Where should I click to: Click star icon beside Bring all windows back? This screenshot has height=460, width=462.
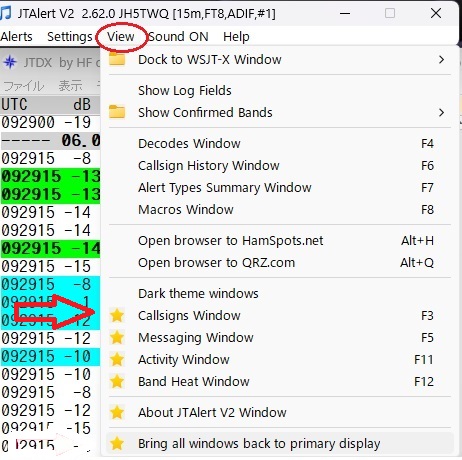[117, 443]
